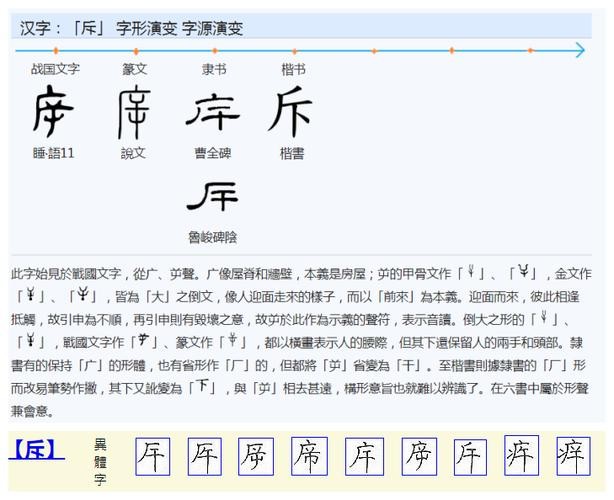Click the 楷书 period label
The image size is (614, 500).
293,70
